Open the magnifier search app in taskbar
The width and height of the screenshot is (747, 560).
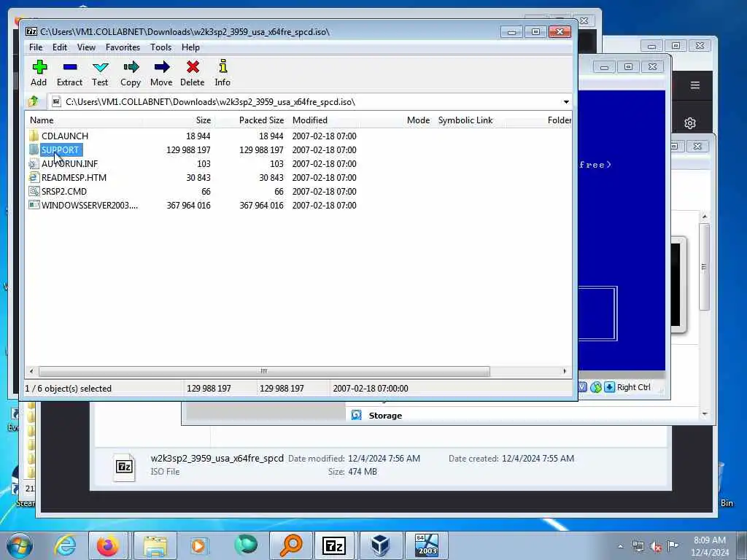[291, 545]
